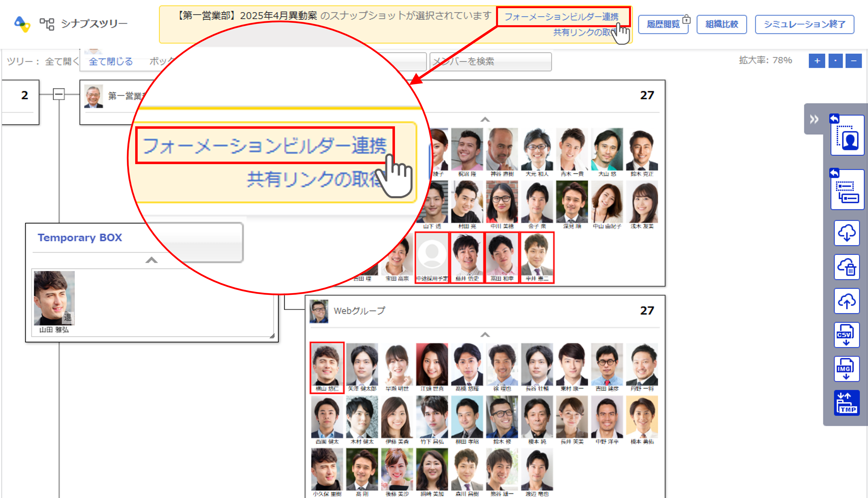Click the app logo icon
The width and height of the screenshot is (868, 498).
(22, 24)
